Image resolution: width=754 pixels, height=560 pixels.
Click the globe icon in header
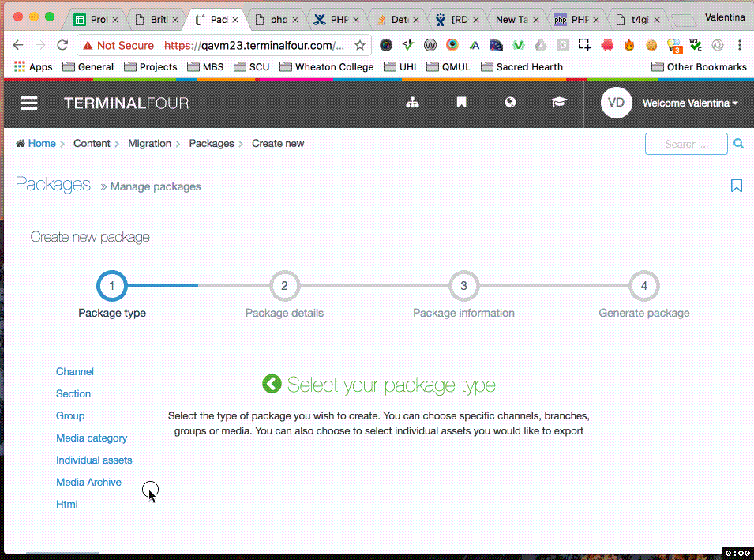pyautogui.click(x=510, y=103)
